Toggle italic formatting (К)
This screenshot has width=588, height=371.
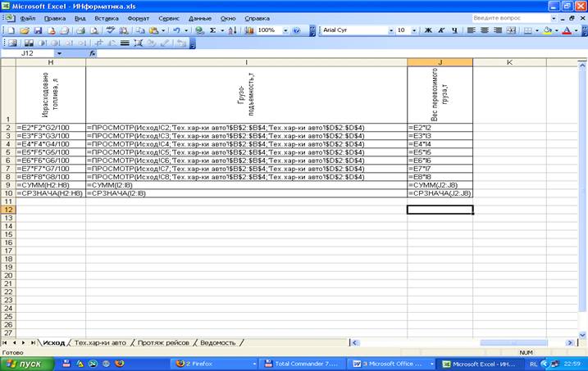pyautogui.click(x=441, y=30)
